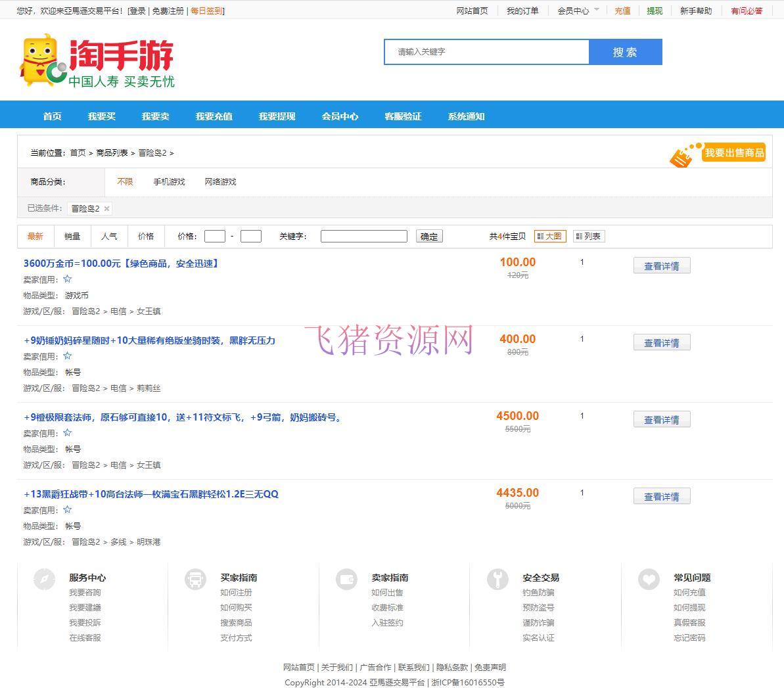
Task: Open the 我要充值 navigation menu
Action: [x=213, y=116]
